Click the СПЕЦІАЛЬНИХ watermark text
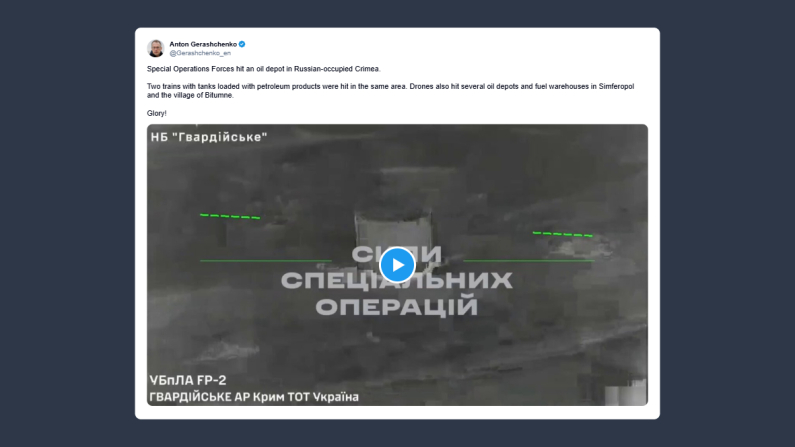 coord(396,280)
